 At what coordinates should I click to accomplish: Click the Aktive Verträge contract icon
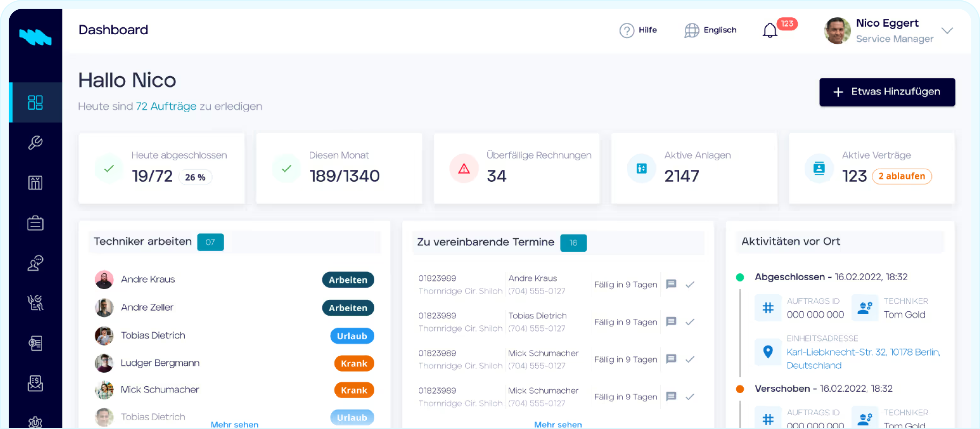(819, 169)
